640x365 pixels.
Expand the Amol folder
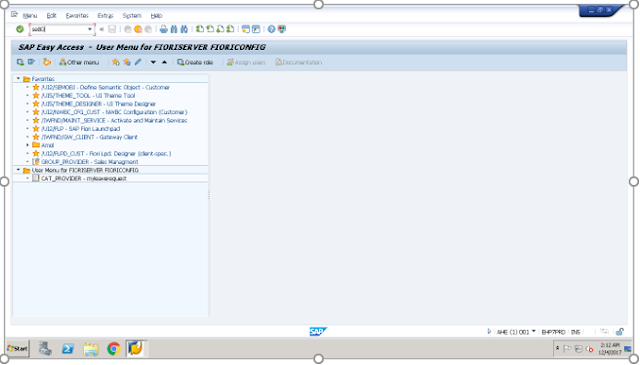click(x=27, y=145)
